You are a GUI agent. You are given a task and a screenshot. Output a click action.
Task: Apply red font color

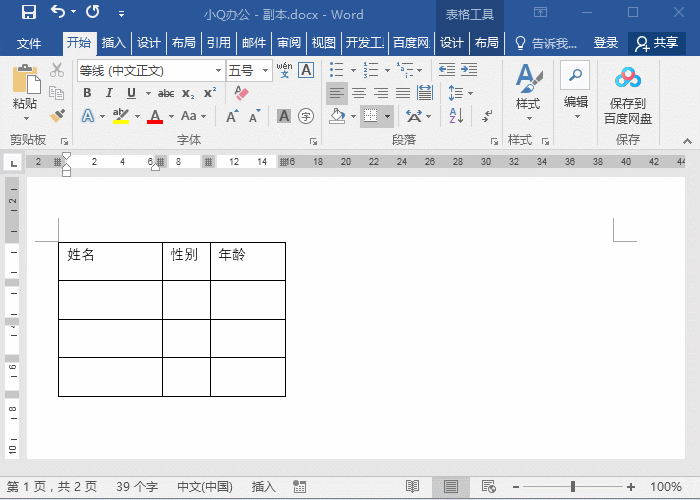coord(155,116)
